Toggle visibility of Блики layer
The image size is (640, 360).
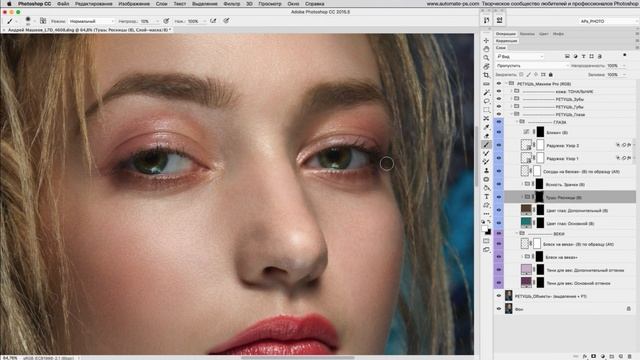pos(499,132)
